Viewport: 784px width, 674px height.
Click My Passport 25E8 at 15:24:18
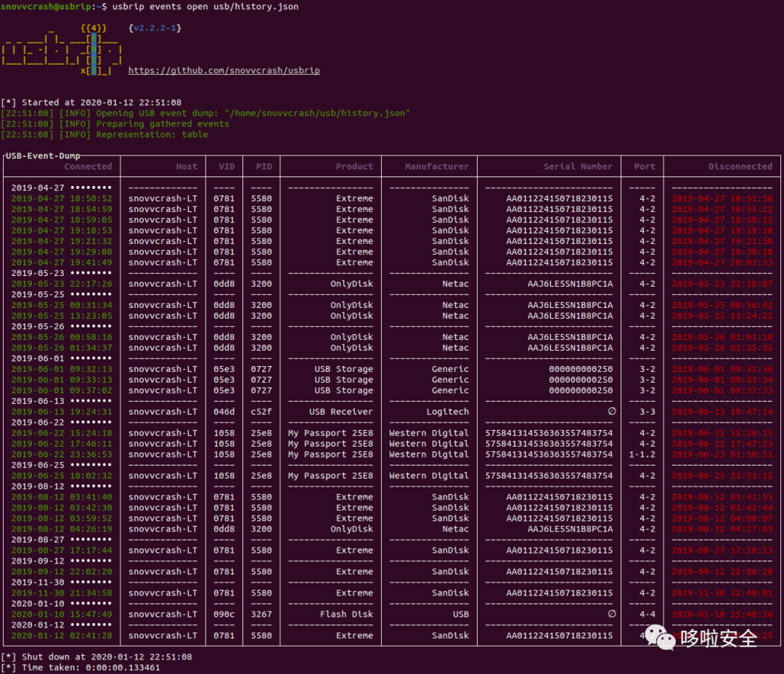[330, 434]
